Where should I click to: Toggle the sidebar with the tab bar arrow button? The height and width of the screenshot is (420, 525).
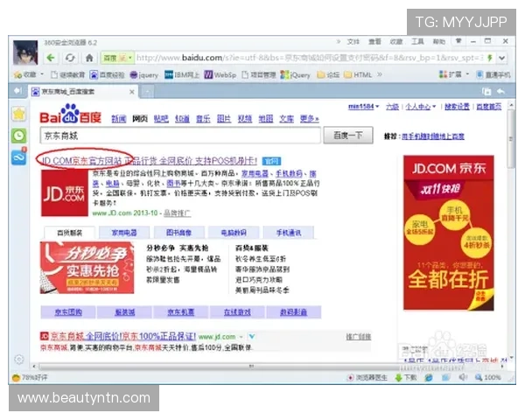17,91
